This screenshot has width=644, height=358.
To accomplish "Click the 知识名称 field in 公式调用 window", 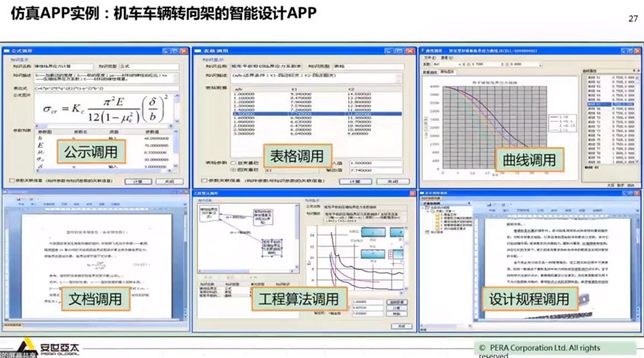I will [63, 65].
